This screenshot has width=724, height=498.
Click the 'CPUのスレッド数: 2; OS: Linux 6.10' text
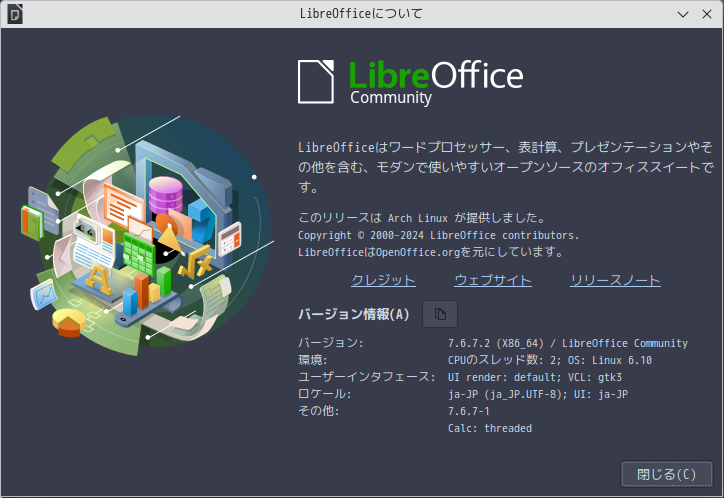pos(549,360)
